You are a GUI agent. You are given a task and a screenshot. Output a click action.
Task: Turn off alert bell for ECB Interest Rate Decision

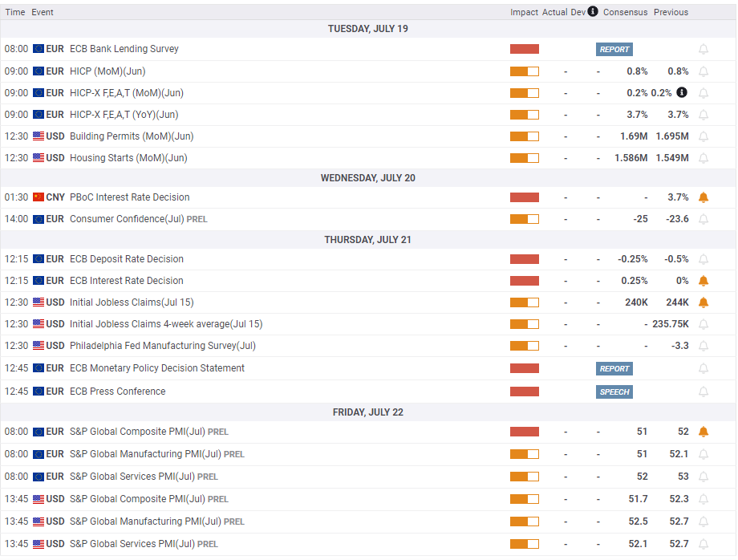pyautogui.click(x=704, y=281)
